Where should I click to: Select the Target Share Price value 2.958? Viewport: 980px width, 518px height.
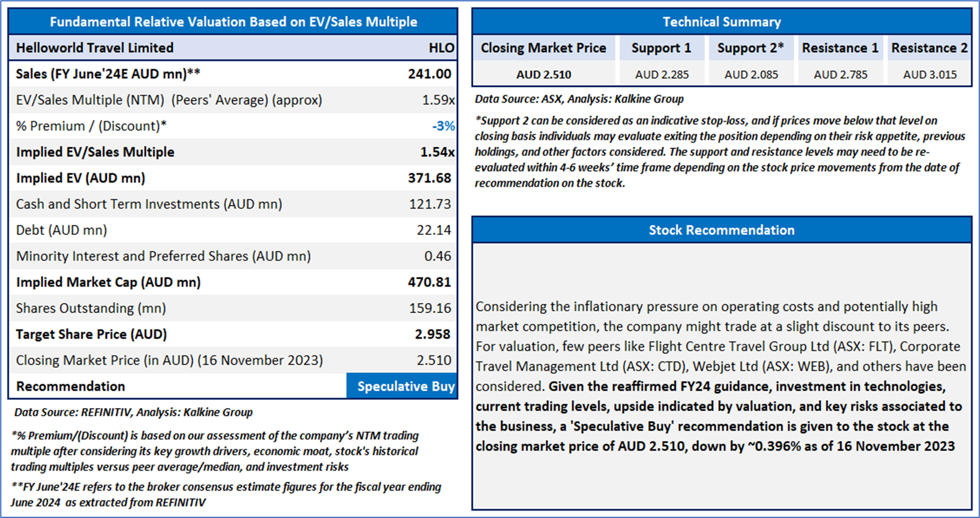coord(433,334)
